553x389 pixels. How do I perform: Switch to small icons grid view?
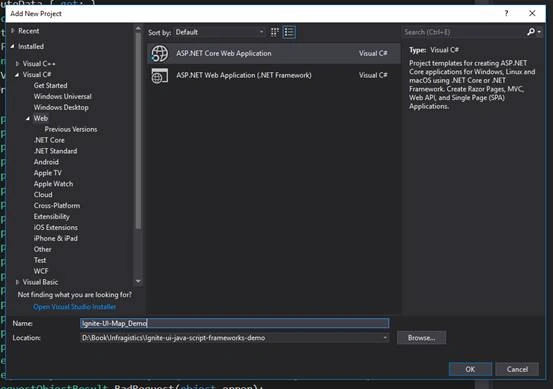274,32
